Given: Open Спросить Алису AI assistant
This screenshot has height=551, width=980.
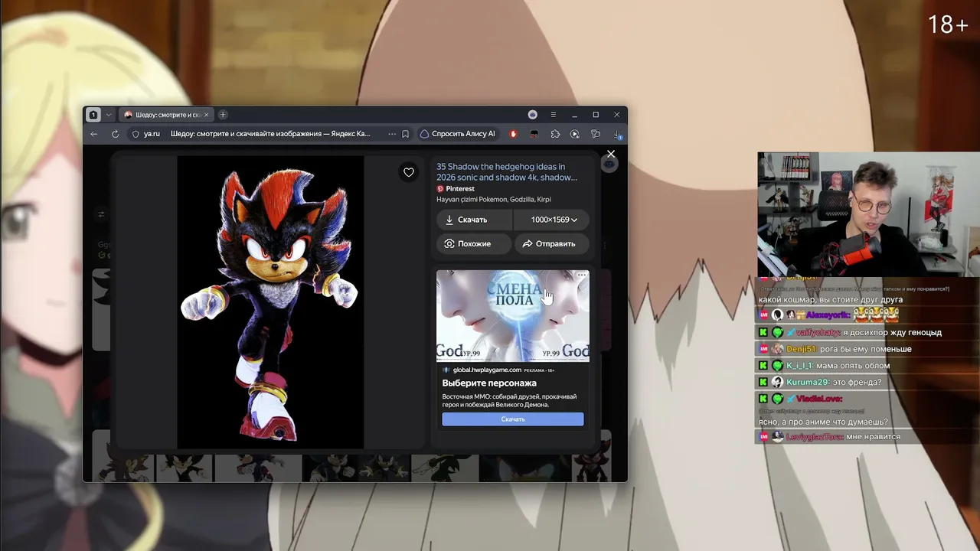Looking at the screenshot, I should pos(458,134).
